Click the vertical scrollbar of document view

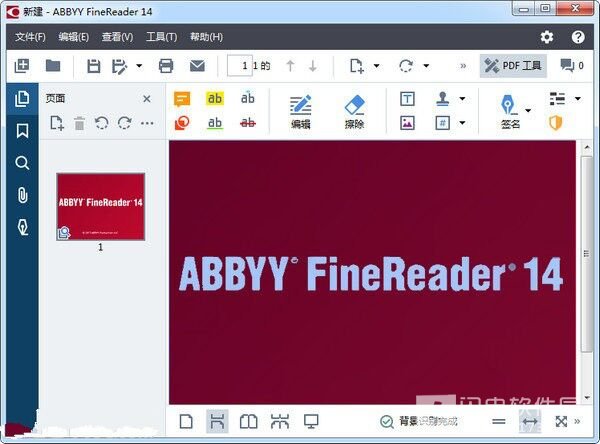click(587, 254)
